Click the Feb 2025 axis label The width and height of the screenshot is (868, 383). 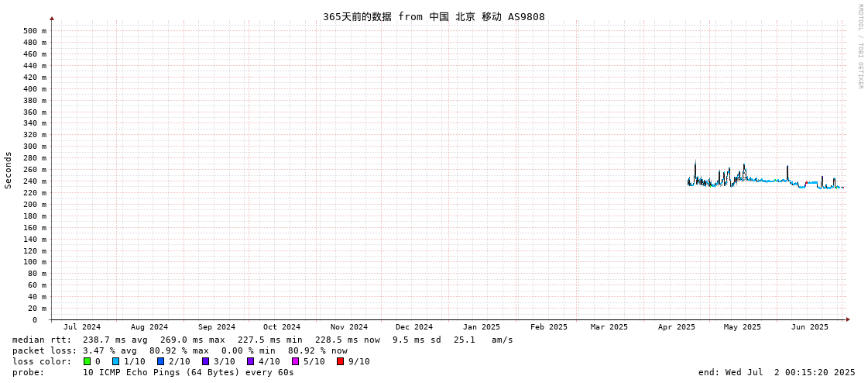[x=549, y=327]
